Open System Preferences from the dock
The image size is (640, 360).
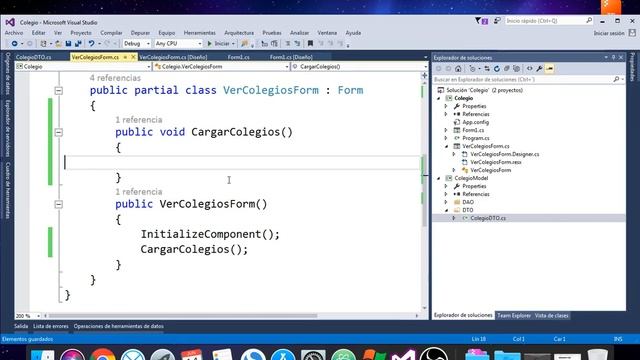313,355
